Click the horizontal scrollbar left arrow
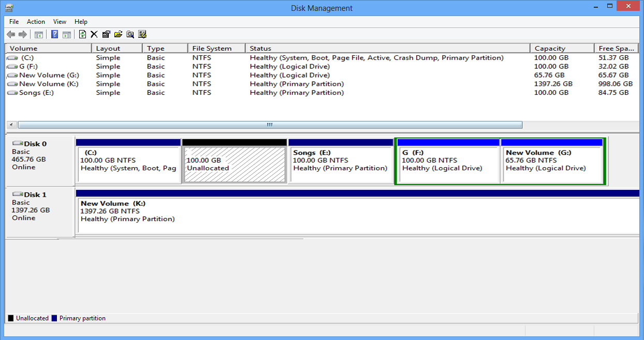 10,125
